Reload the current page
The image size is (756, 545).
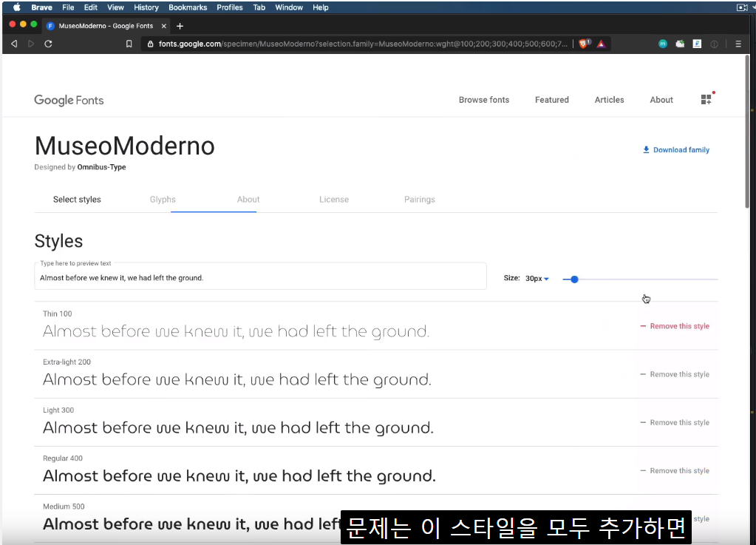tap(48, 44)
